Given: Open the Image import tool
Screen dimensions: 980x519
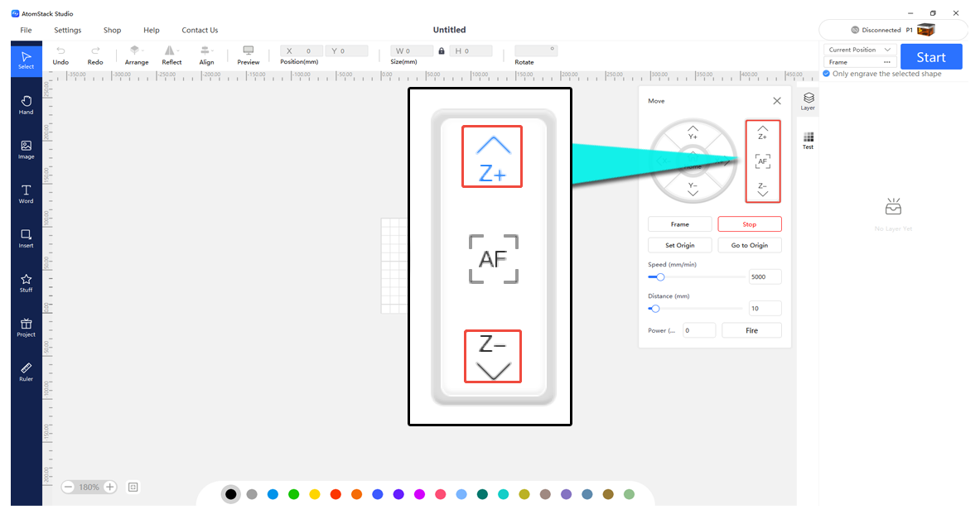Looking at the screenshot, I should coord(27,149).
